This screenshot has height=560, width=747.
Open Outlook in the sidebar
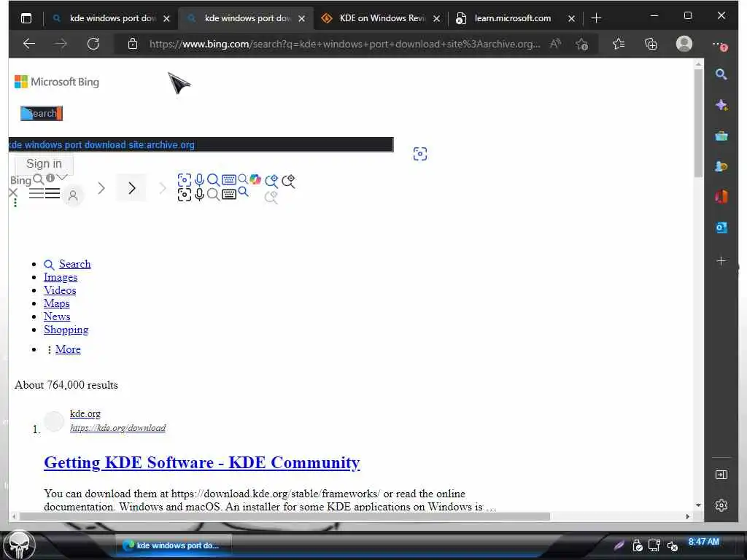[721, 227]
